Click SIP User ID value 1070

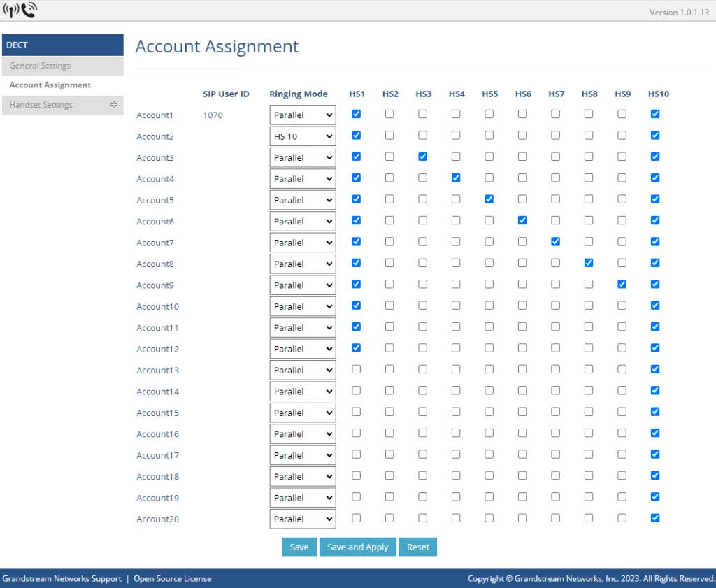click(x=213, y=115)
